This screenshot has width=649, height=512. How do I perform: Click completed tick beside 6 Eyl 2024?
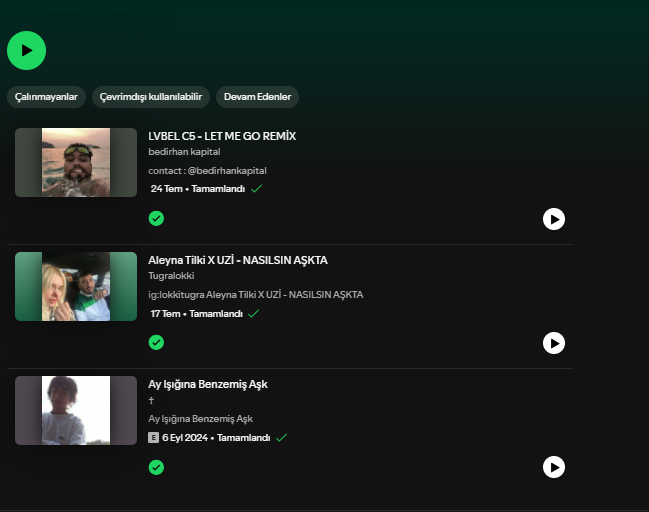click(x=281, y=437)
